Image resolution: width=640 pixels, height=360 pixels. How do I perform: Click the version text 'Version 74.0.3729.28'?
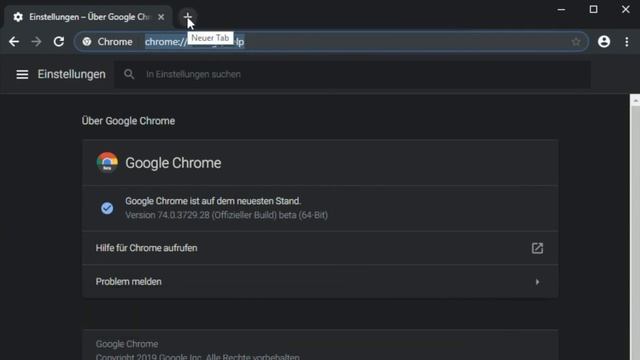pos(167,215)
